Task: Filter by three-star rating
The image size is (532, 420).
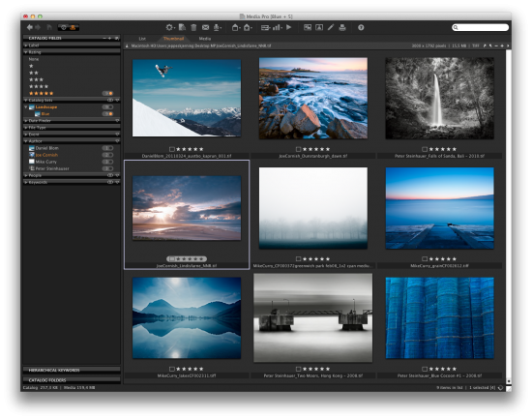Action: pyautogui.click(x=36, y=79)
